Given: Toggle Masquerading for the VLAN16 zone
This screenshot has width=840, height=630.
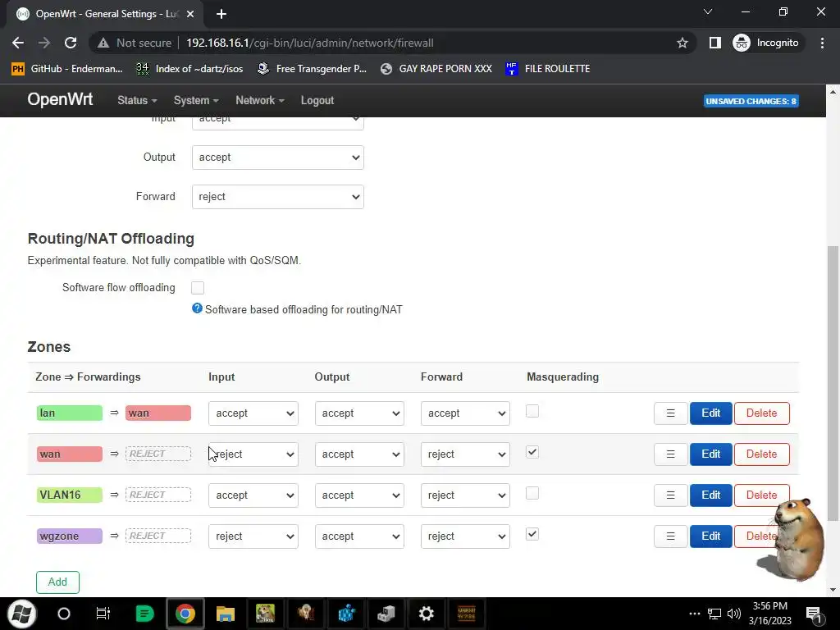Looking at the screenshot, I should [x=532, y=493].
